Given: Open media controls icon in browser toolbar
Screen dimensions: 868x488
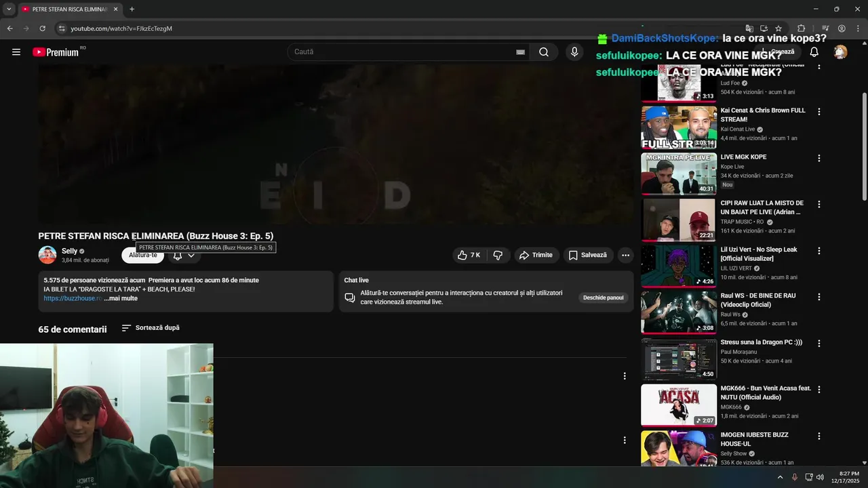Looking at the screenshot, I should (x=825, y=28).
